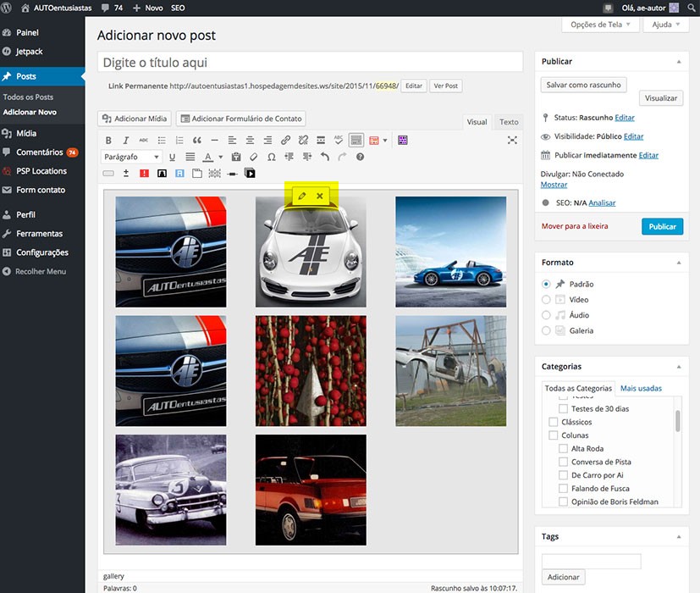Click the insert link chain icon
Screen dimensions: 700x593
pyautogui.click(x=285, y=140)
